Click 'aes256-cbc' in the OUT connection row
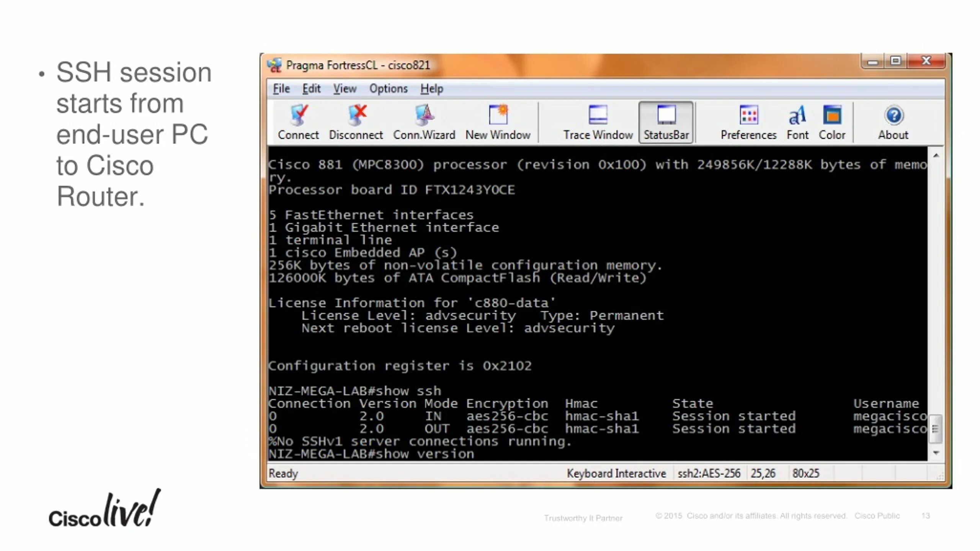 click(507, 429)
